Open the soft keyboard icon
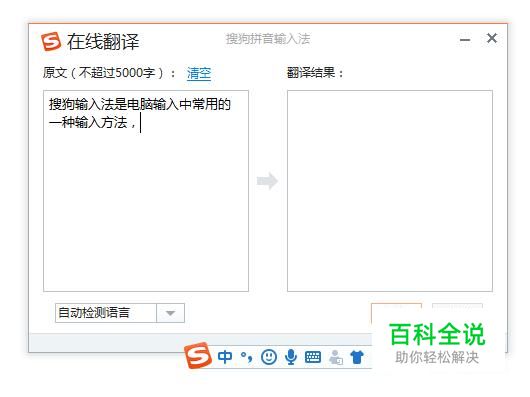The image size is (530, 397). [x=313, y=357]
